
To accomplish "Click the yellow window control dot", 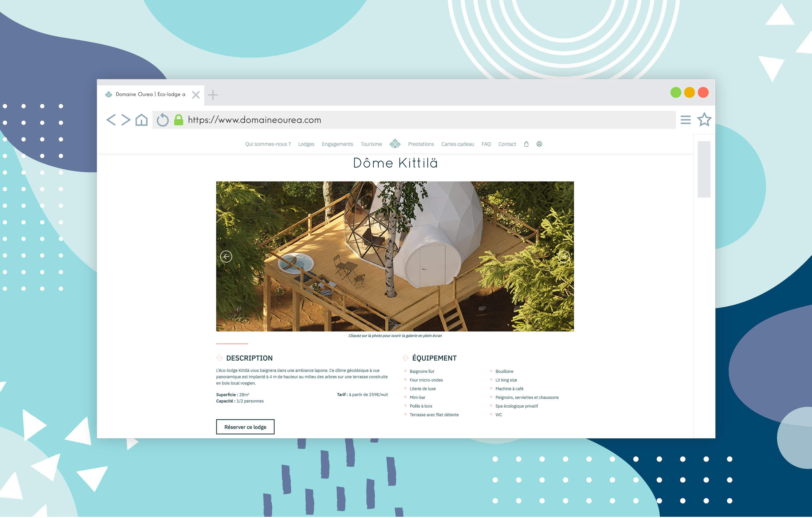I will point(689,92).
